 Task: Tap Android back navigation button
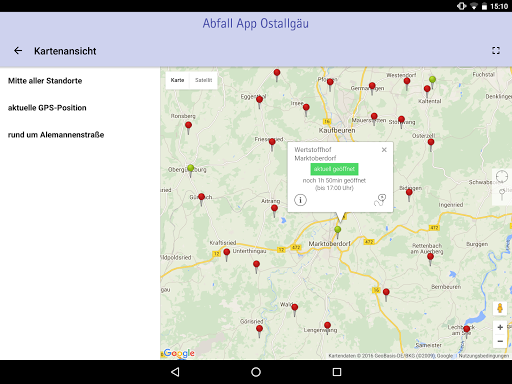pyautogui.click(x=175, y=372)
